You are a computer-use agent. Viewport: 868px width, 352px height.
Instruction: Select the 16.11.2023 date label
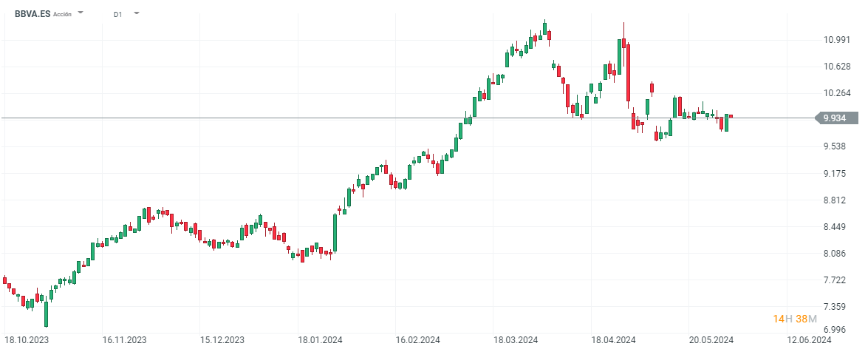[x=125, y=340]
